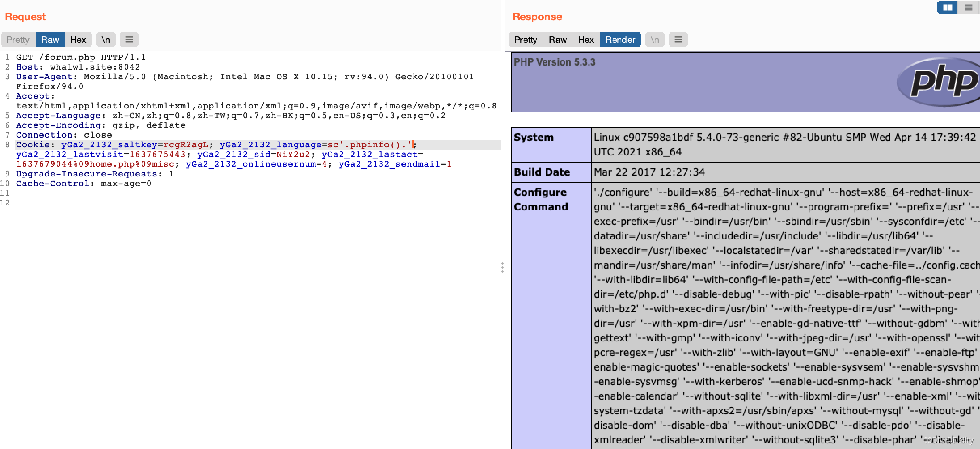Open the Hex tab in Response panel
Screen dimensions: 980x449
(586, 40)
